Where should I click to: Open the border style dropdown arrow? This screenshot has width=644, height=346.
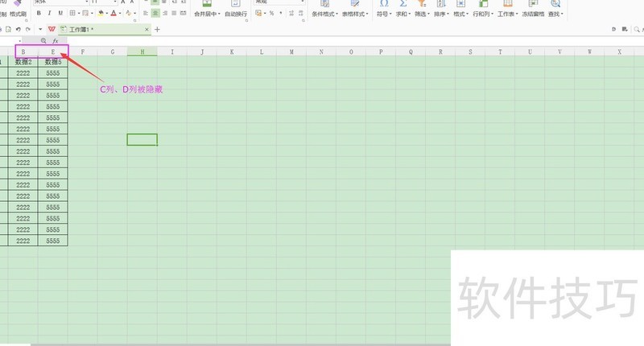point(78,14)
